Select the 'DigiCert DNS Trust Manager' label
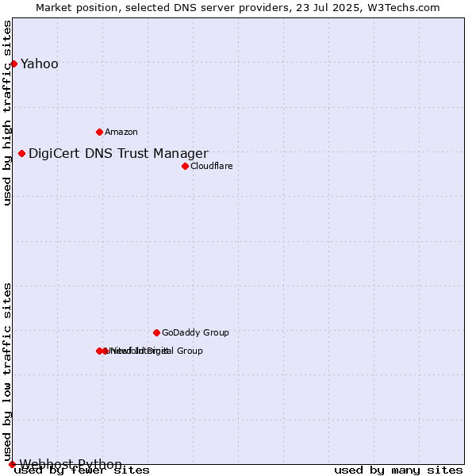This screenshot has width=476, height=476. 119,154
